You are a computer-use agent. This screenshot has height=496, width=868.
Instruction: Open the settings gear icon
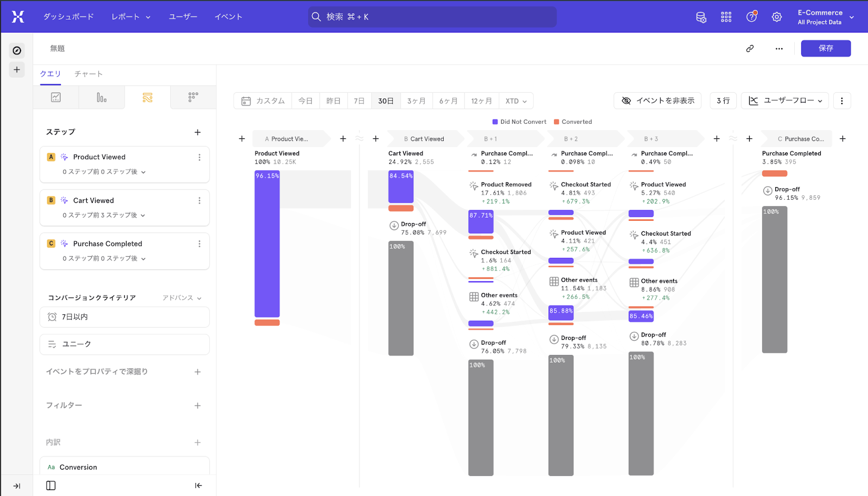click(776, 17)
